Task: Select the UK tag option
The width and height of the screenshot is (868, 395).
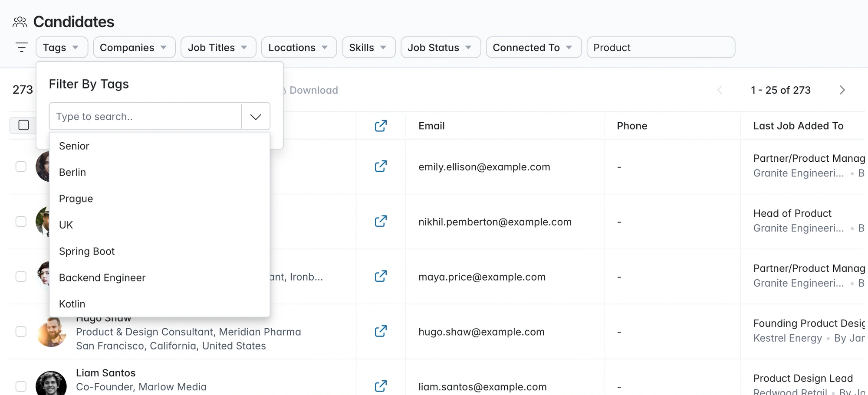Action: [x=160, y=225]
